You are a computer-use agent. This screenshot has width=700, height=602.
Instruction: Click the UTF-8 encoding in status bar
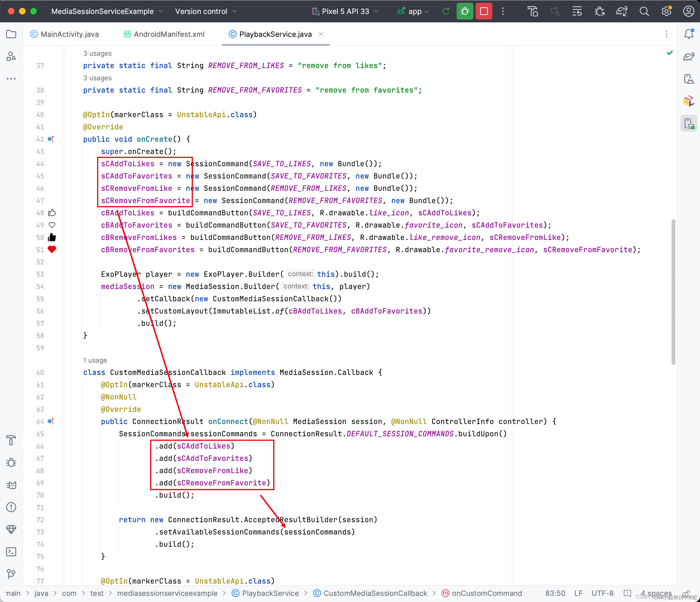(602, 593)
